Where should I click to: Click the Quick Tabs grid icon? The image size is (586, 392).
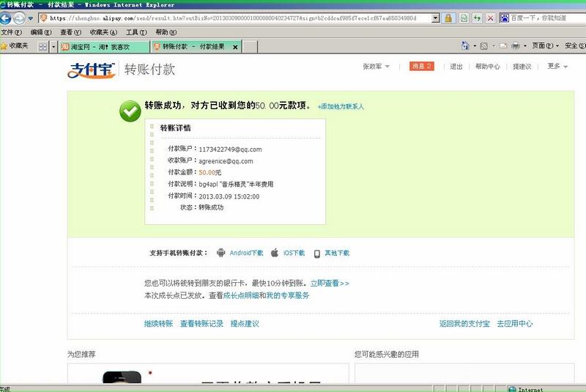(x=42, y=47)
